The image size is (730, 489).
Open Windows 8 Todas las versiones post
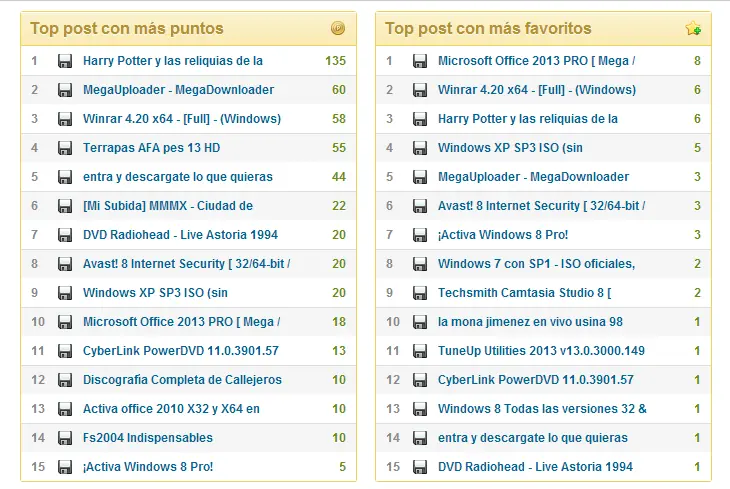point(542,409)
